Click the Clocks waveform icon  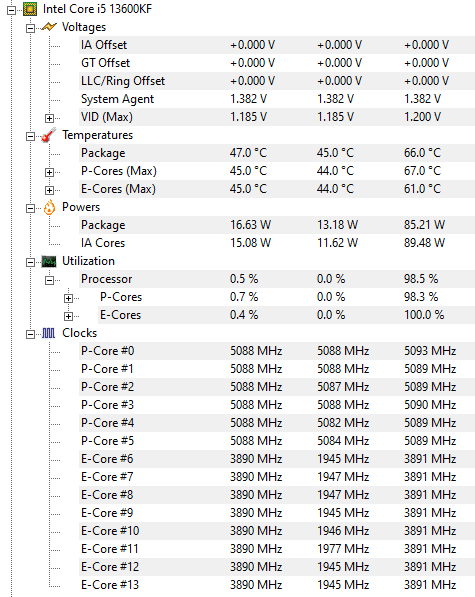pyautogui.click(x=49, y=334)
